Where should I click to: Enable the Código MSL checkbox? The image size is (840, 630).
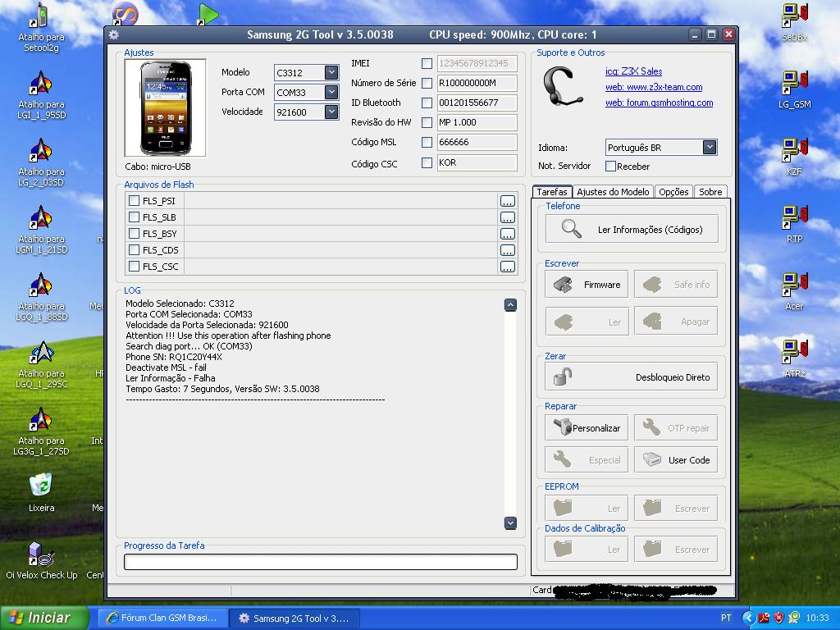[x=427, y=143]
